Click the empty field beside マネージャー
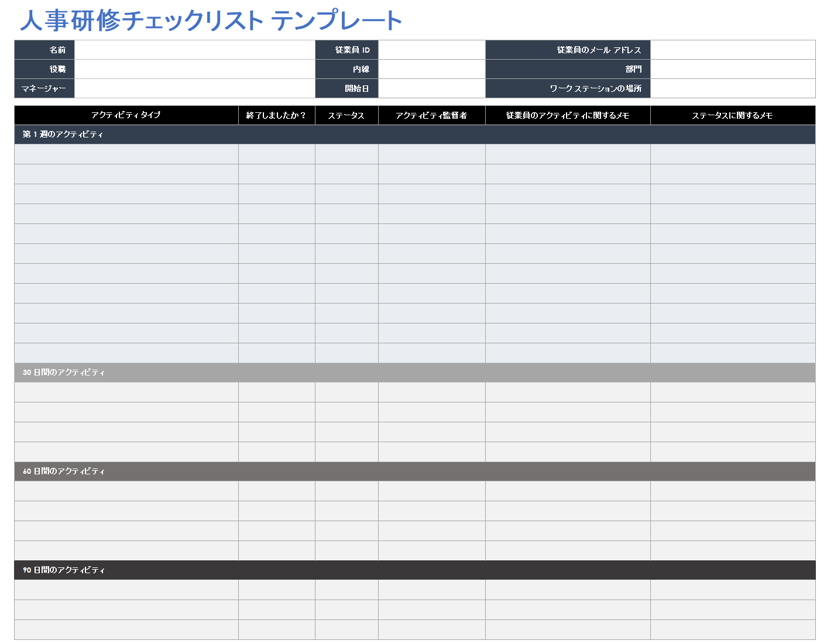 pos(195,88)
